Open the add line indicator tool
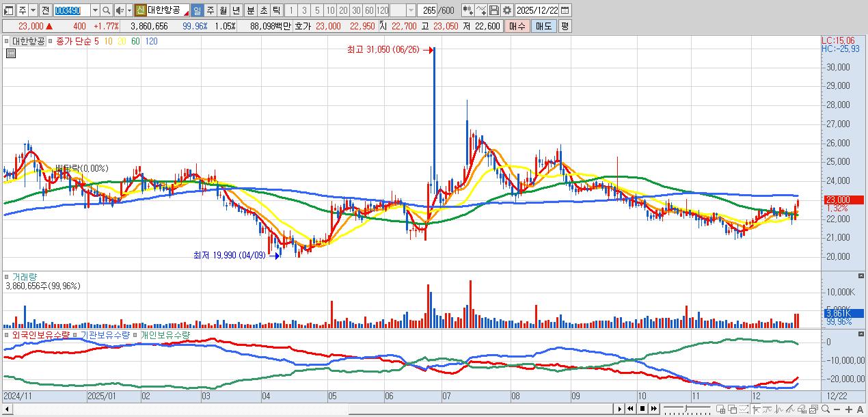Viewport: 868px width, 417px height. 481,10
